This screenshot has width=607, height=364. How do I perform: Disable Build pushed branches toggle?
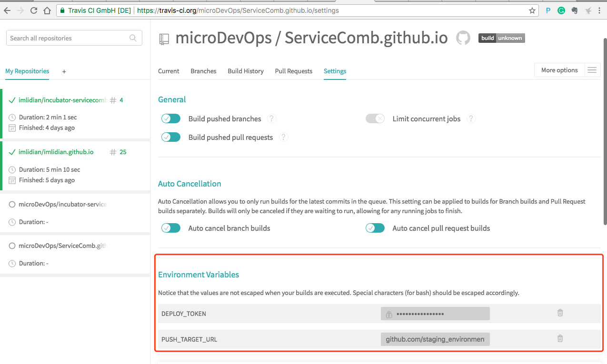(171, 118)
